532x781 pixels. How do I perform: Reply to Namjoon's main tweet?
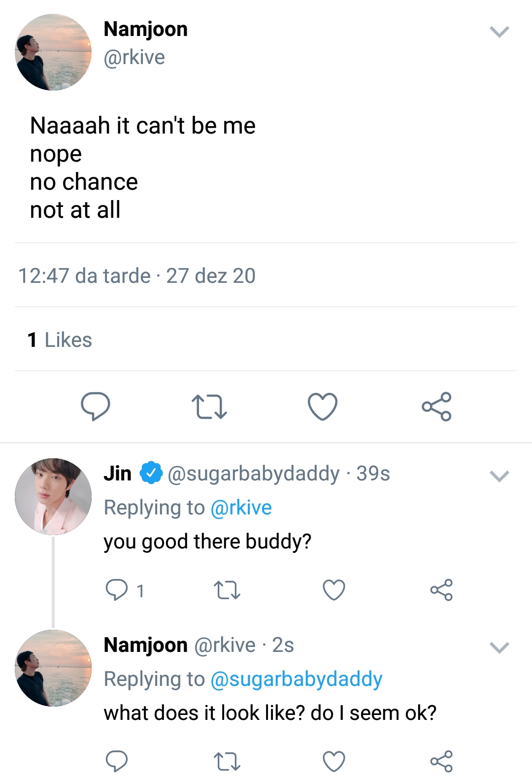click(x=95, y=406)
